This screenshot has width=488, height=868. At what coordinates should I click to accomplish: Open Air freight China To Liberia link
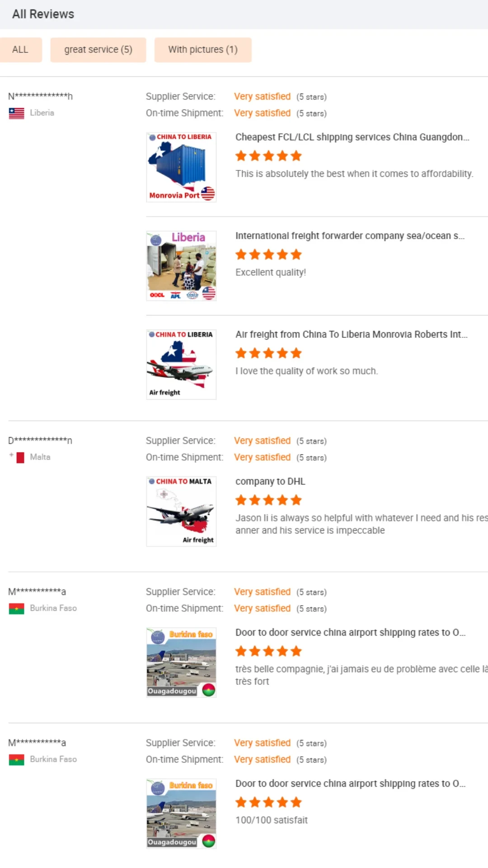coord(351,334)
